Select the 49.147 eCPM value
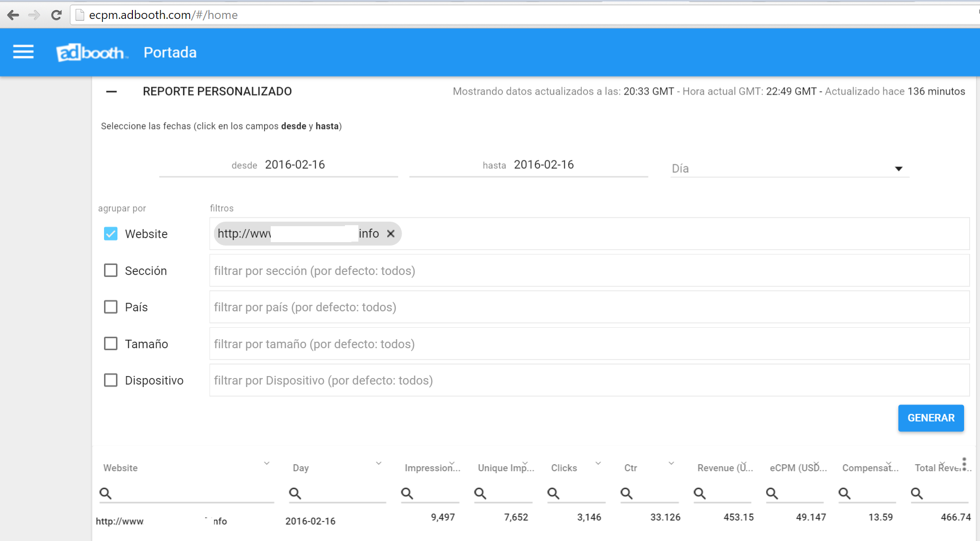Image resolution: width=980 pixels, height=541 pixels. 811,517
